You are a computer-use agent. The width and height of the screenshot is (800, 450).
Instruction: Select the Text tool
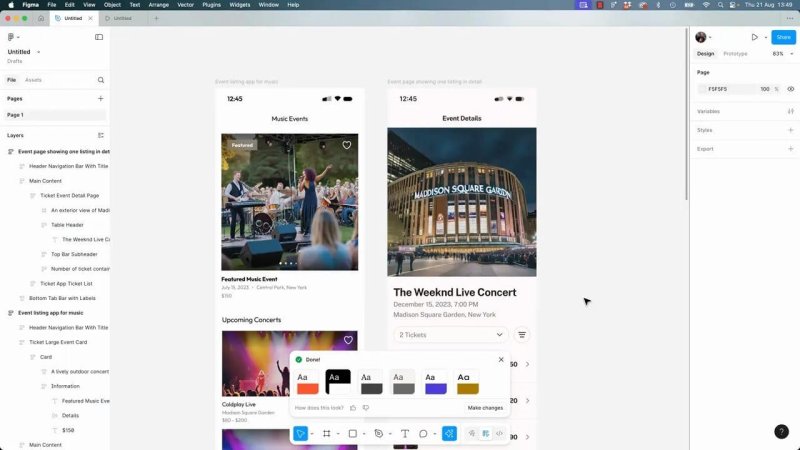tap(405, 434)
